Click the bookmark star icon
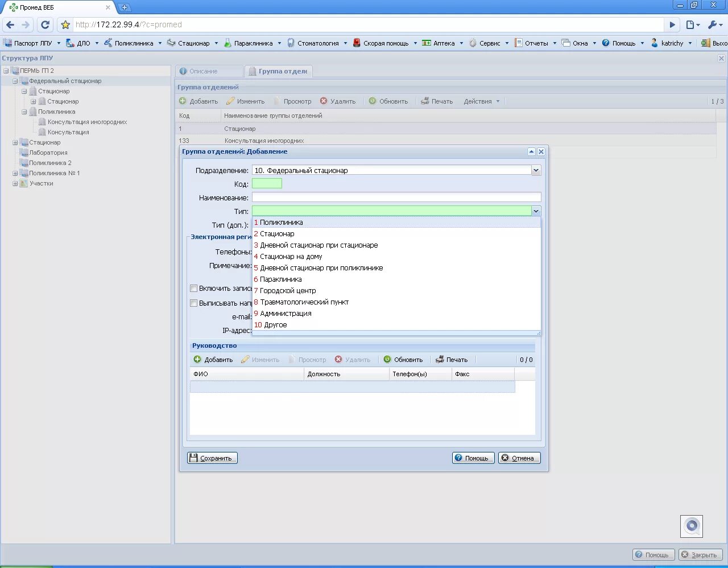Screen dimensions: 728x568 65,25
